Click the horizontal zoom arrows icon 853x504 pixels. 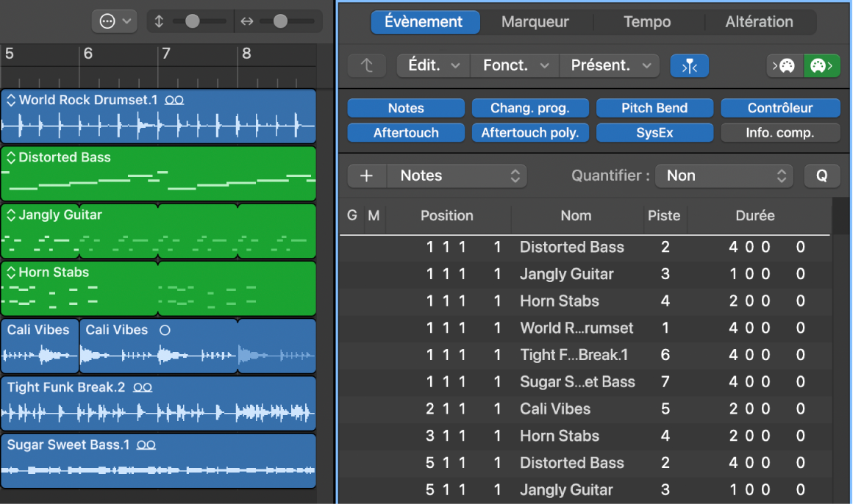pos(247,21)
